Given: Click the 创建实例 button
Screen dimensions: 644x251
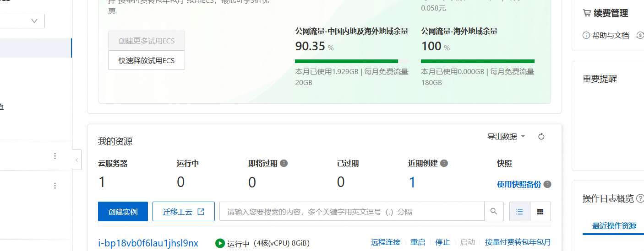Looking at the screenshot, I should coord(123,212).
